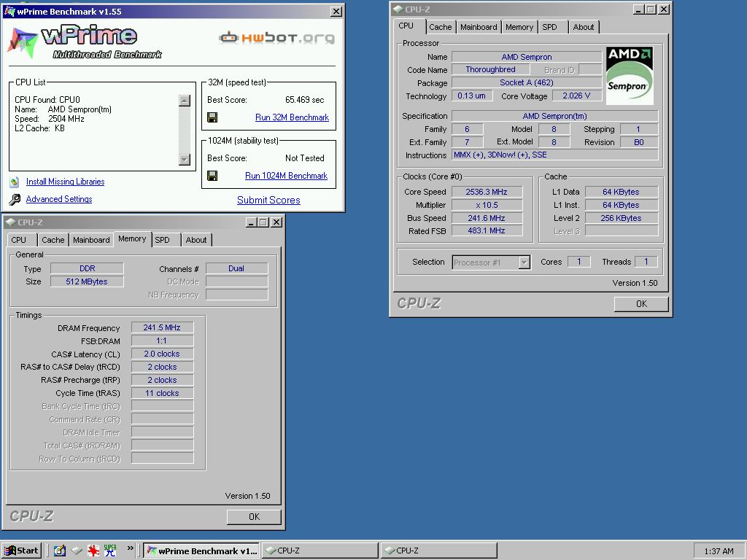
Task: Open the Install Missing Libraries link
Action: pos(65,182)
